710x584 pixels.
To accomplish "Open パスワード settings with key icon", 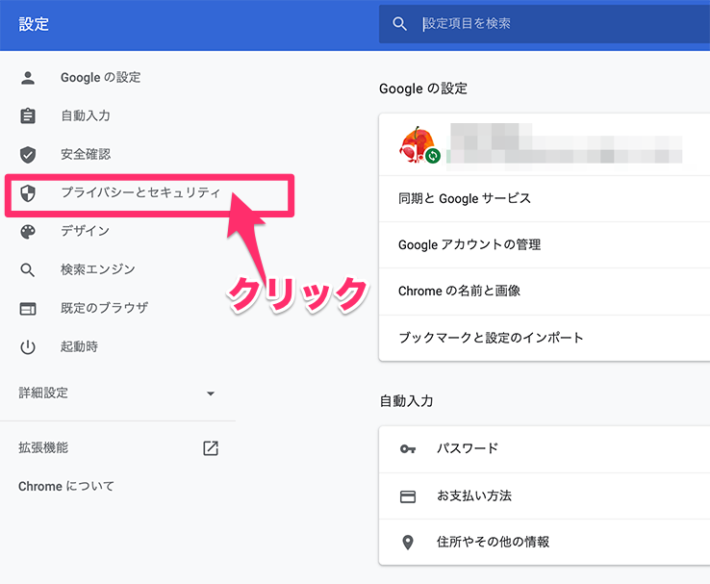I will [467, 449].
